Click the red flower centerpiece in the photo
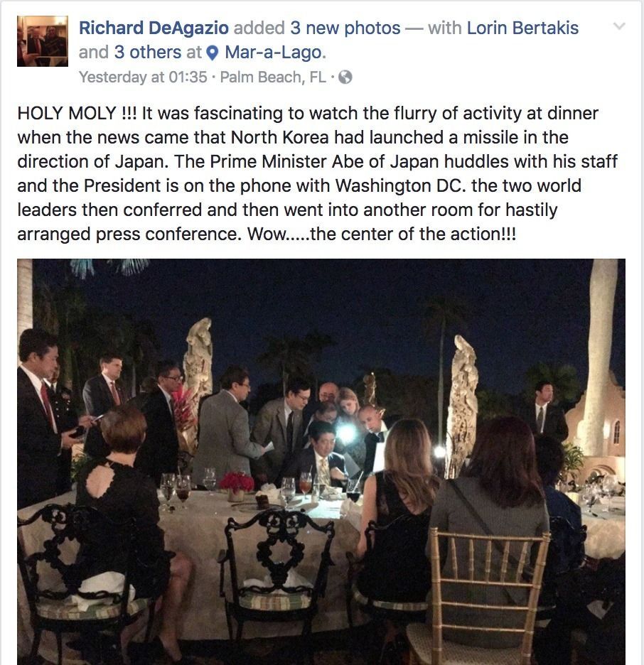644x665 pixels. point(237,482)
